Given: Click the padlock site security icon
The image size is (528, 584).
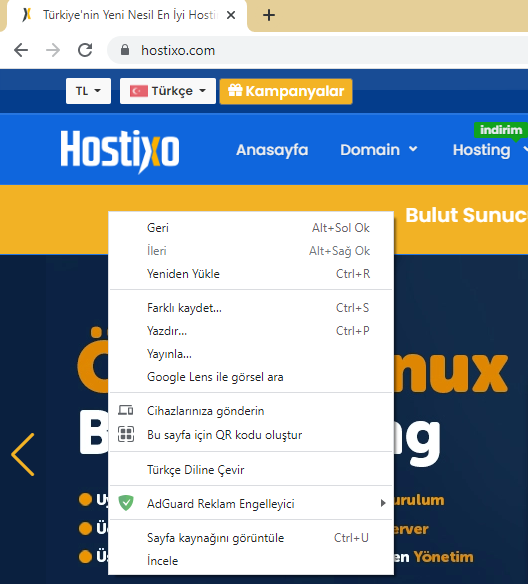Looking at the screenshot, I should pos(125,50).
